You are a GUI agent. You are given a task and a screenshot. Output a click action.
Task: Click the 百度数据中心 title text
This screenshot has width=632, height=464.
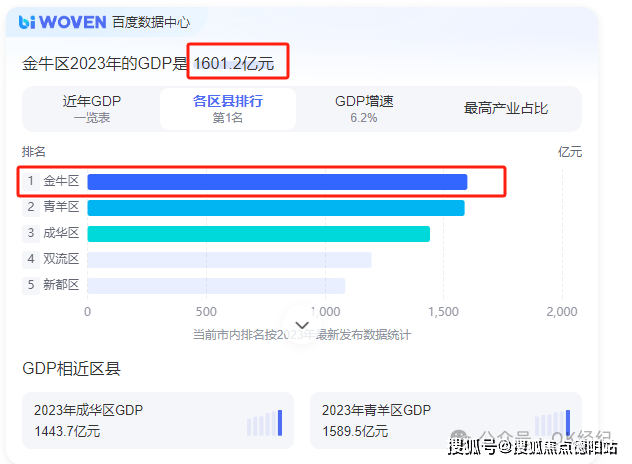[151, 22]
